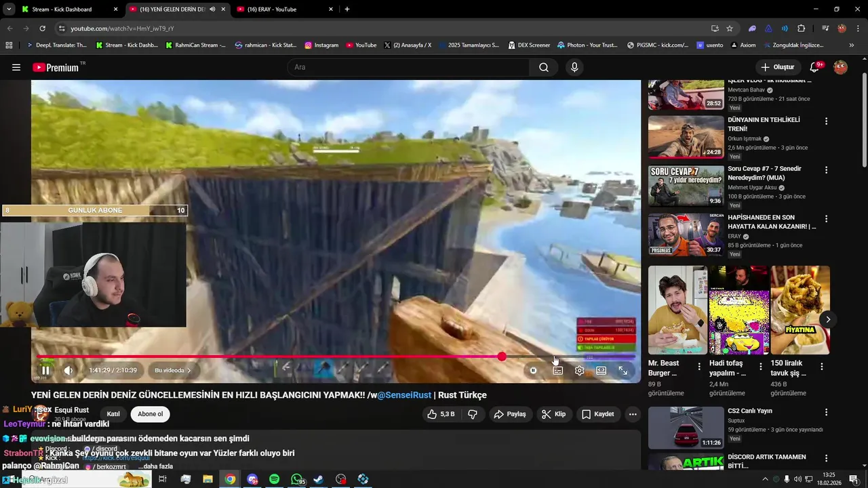Viewport: 868px width, 488px height.
Task: Open the CS2 Canlı Yayın thumbnail
Action: coord(686,428)
